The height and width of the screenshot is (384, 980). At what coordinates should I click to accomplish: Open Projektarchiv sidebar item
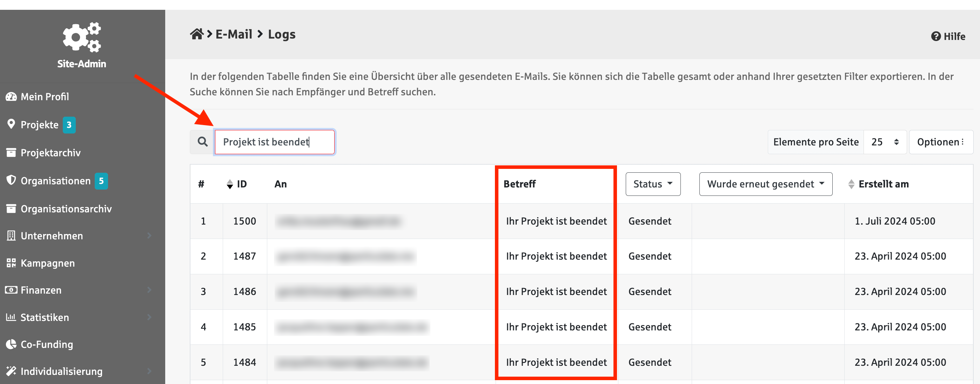click(51, 153)
